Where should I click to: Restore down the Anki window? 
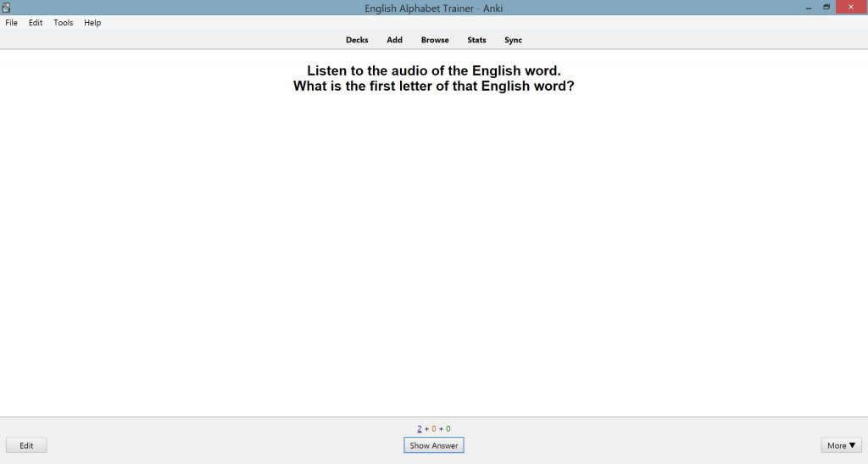click(x=826, y=7)
